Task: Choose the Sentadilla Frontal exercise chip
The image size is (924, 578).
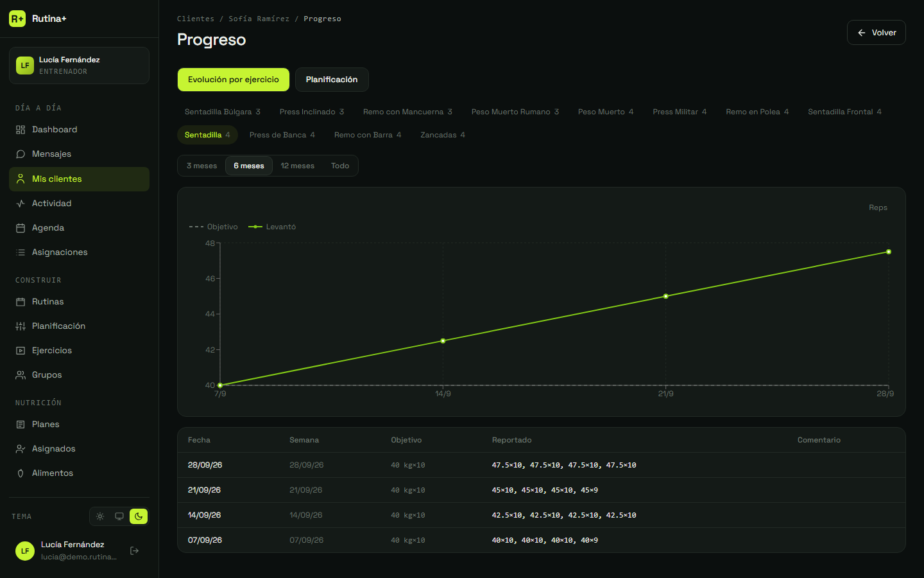Action: 844,112
